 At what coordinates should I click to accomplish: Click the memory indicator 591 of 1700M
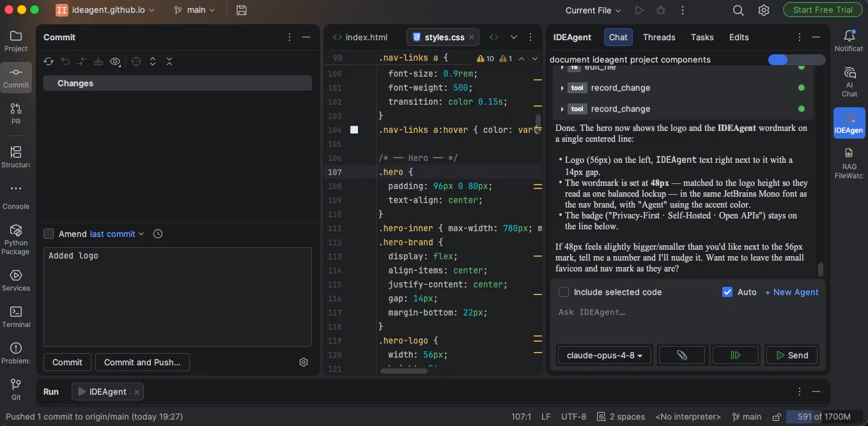click(824, 417)
